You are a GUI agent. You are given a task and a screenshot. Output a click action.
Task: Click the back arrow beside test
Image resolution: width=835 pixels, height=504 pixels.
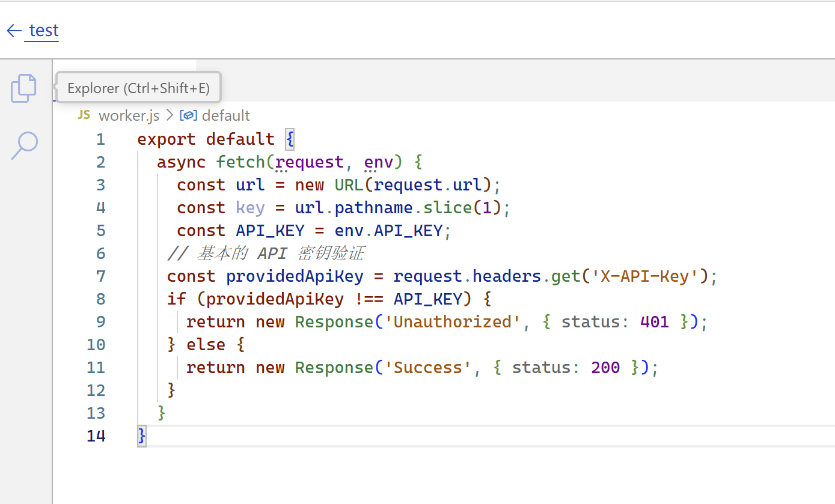(14, 31)
